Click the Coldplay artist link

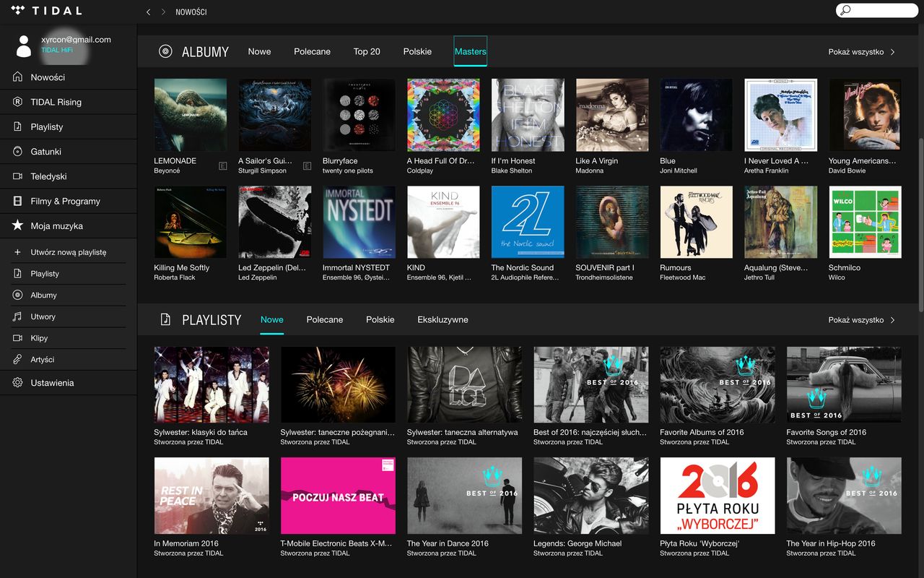(x=420, y=171)
